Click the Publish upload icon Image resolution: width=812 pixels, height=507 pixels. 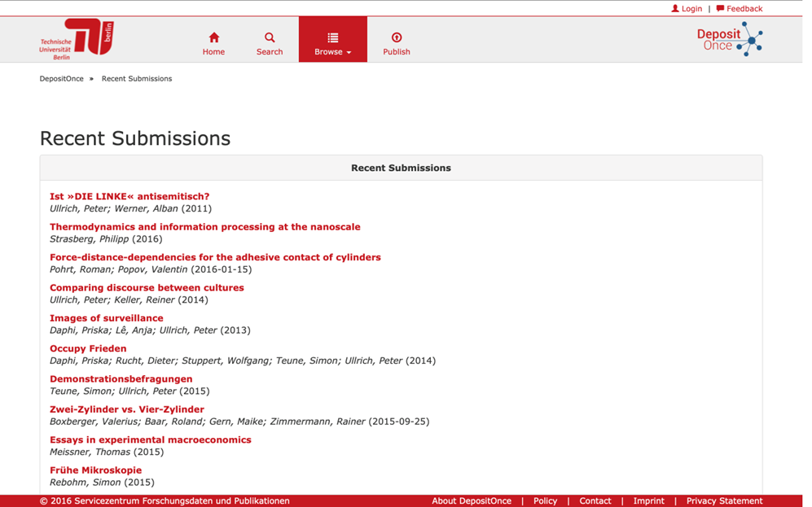point(397,37)
